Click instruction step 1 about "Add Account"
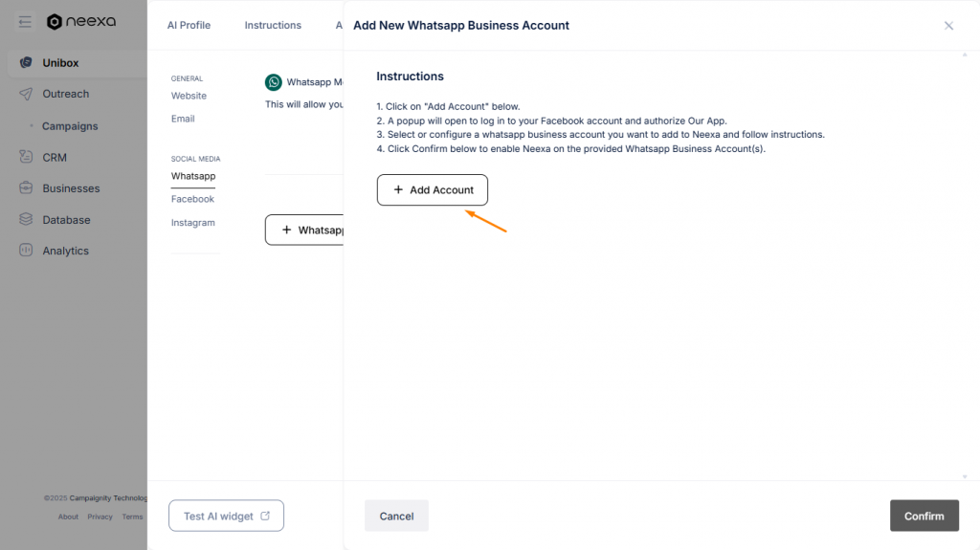 [448, 106]
